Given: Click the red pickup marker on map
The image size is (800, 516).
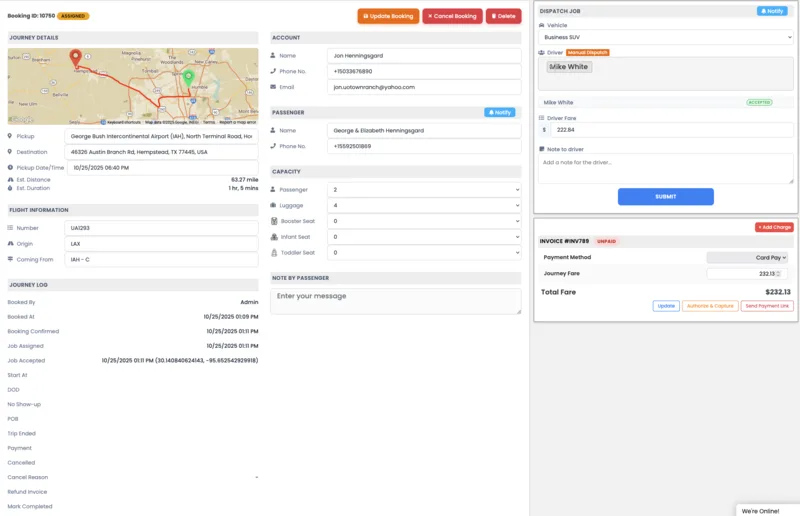Looking at the screenshot, I should pyautogui.click(x=76, y=57).
